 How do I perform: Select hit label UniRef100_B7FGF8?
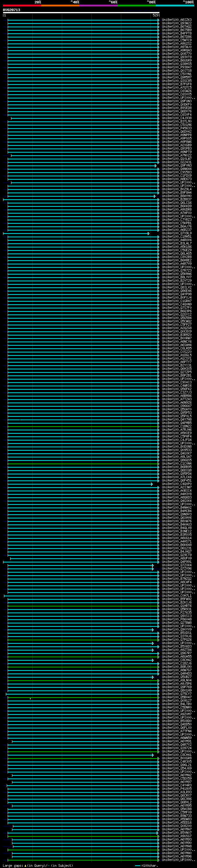point(176,85)
